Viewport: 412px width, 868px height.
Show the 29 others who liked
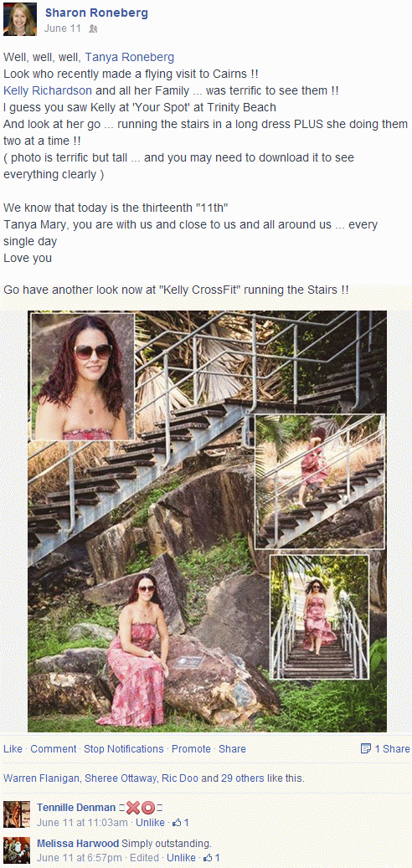[243, 778]
